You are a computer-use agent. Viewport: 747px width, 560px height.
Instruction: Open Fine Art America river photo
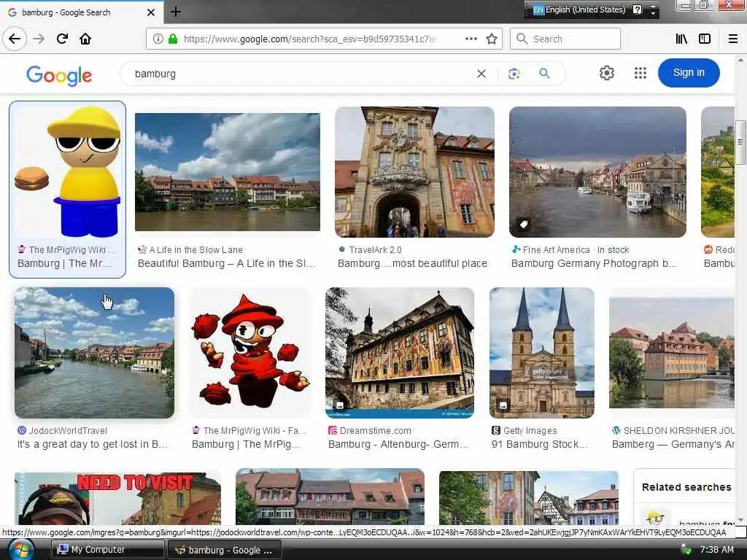(597, 172)
